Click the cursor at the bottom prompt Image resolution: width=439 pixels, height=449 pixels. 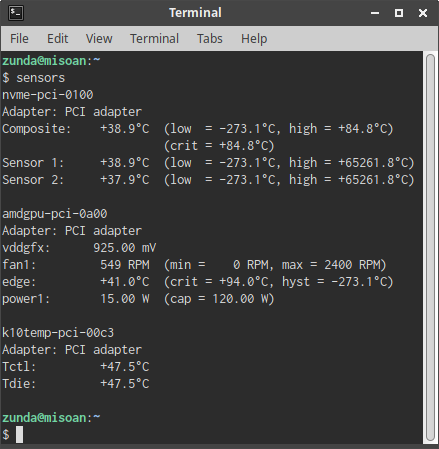[x=19, y=435]
